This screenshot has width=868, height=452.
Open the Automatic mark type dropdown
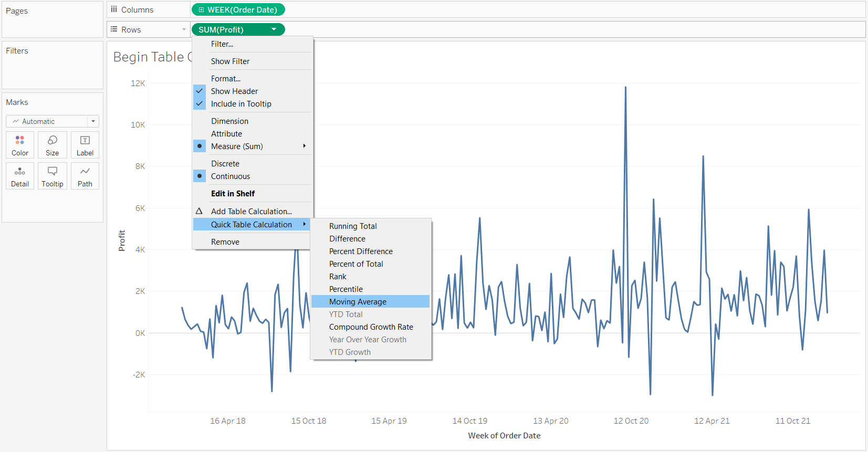click(x=53, y=121)
